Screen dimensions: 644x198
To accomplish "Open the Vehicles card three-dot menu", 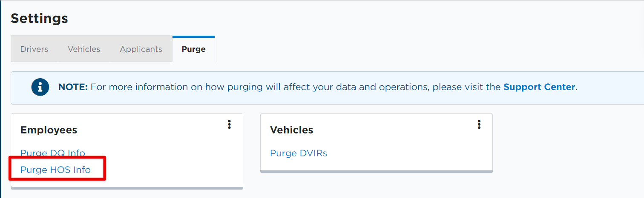I will point(479,124).
